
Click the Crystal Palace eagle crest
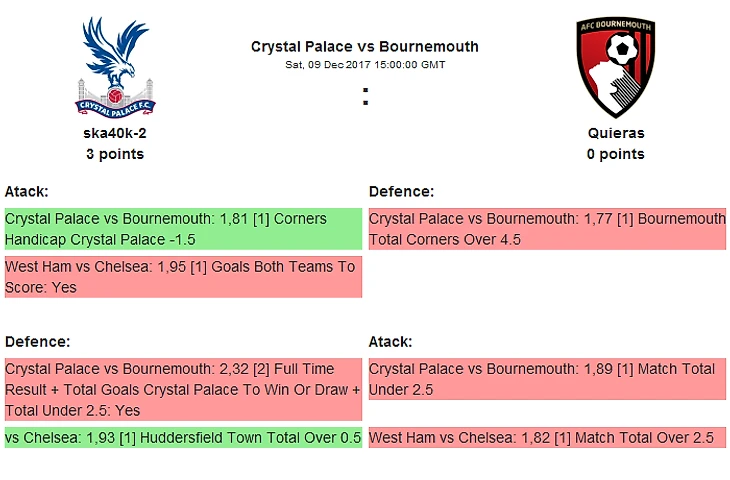(115, 67)
